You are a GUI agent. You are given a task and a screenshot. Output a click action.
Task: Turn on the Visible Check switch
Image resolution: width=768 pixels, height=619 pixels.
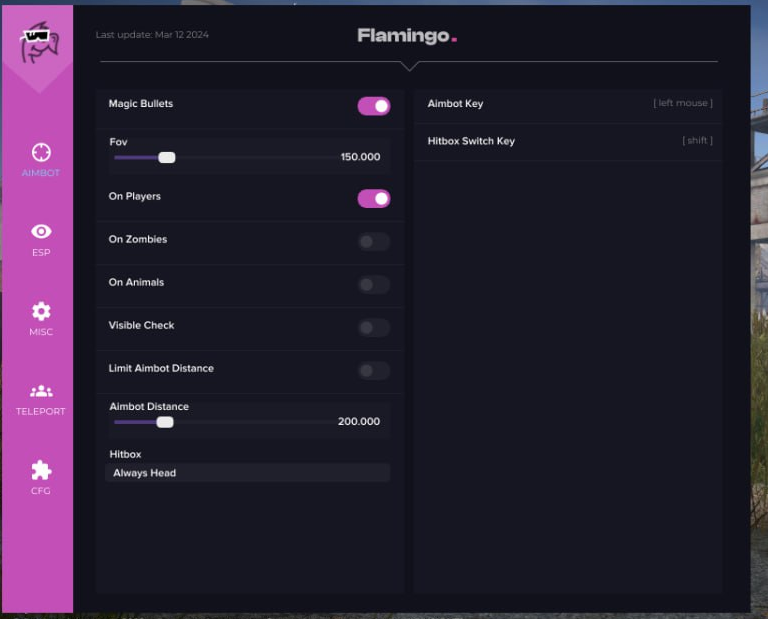(374, 327)
